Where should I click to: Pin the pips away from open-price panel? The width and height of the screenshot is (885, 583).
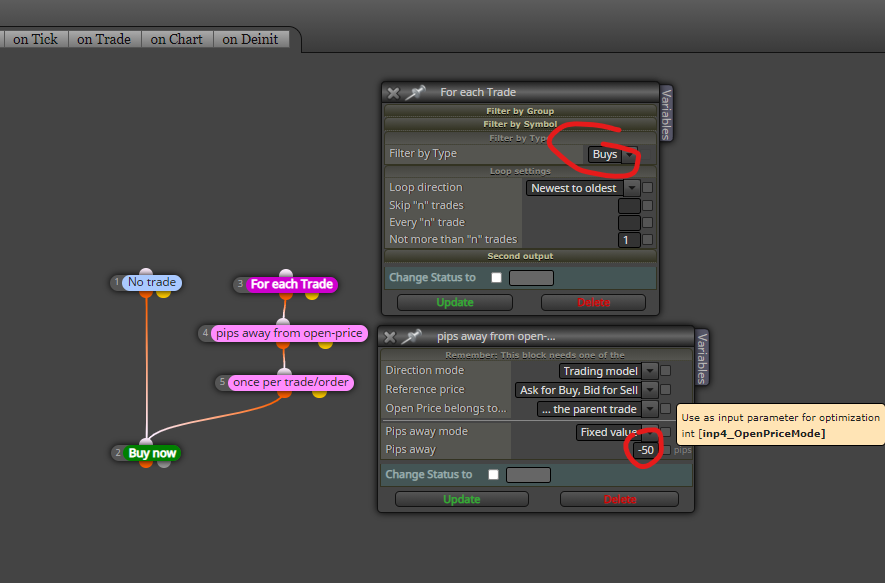coord(412,337)
